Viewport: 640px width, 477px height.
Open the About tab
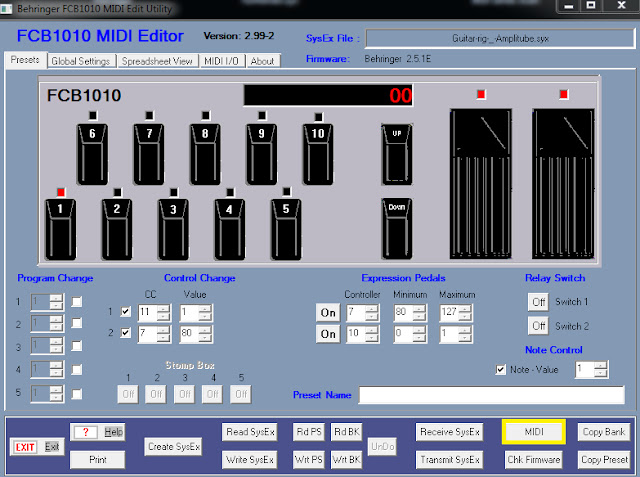[262, 61]
